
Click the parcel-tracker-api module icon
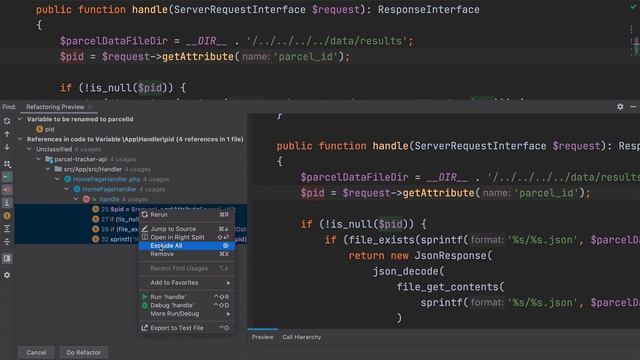pos(49,159)
